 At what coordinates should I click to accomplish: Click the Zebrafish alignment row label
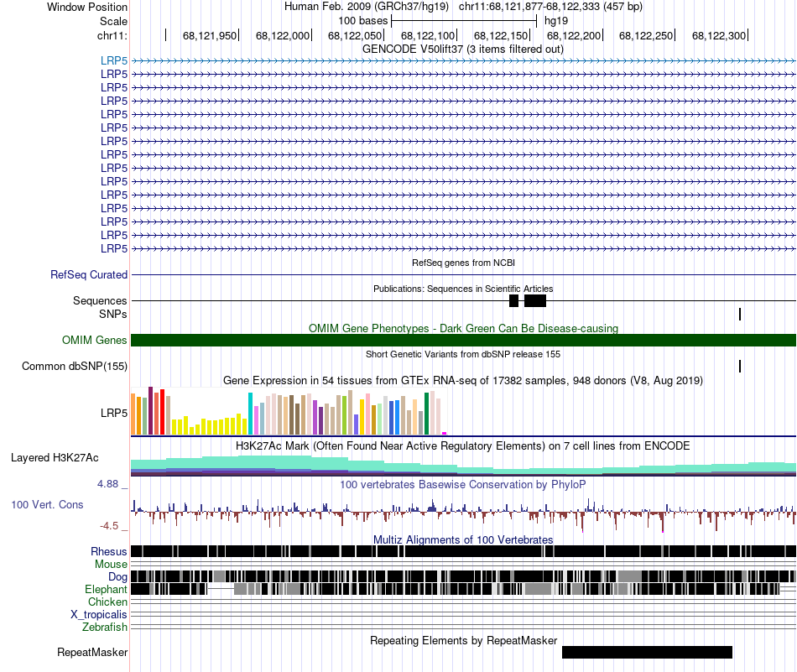(105, 627)
